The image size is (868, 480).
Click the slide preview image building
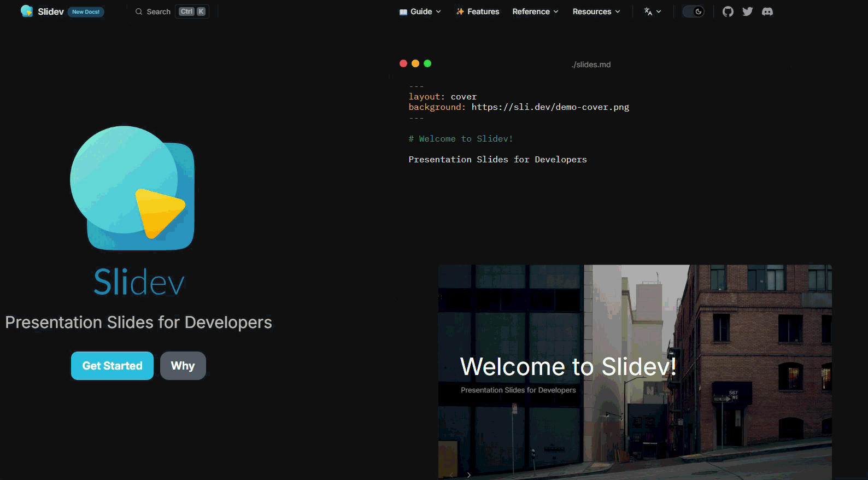635,372
